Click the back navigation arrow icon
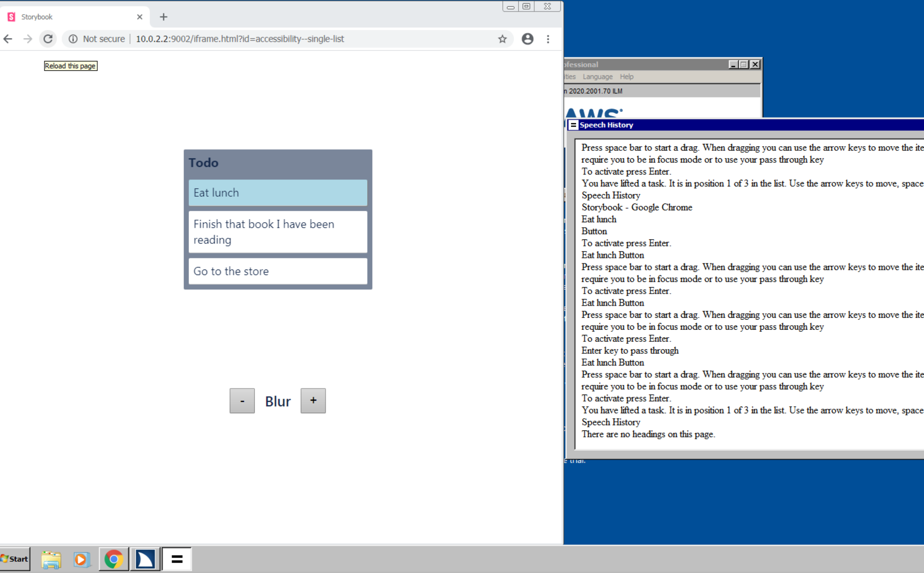Viewport: 924px width, 573px height. [8, 38]
